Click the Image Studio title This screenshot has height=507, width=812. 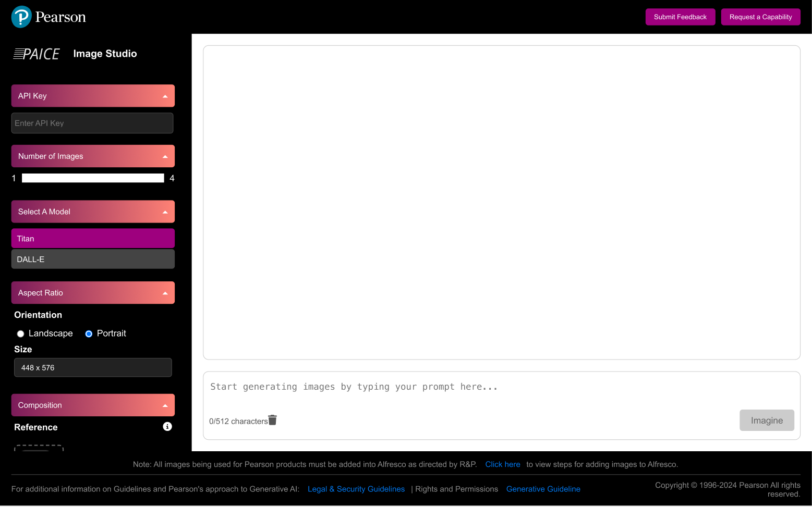click(x=105, y=54)
